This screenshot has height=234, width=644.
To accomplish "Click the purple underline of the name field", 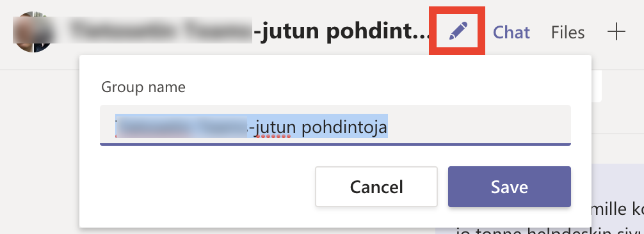I will [335, 144].
